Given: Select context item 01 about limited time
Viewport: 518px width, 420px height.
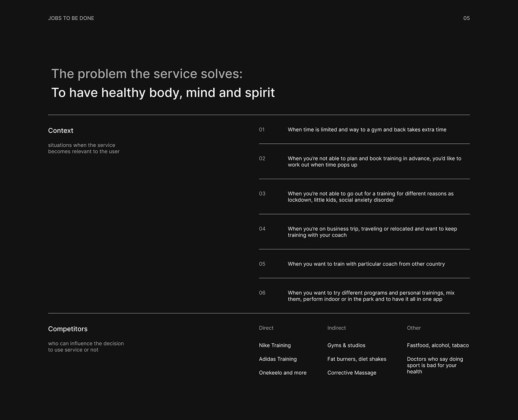Looking at the screenshot, I should pos(367,129).
